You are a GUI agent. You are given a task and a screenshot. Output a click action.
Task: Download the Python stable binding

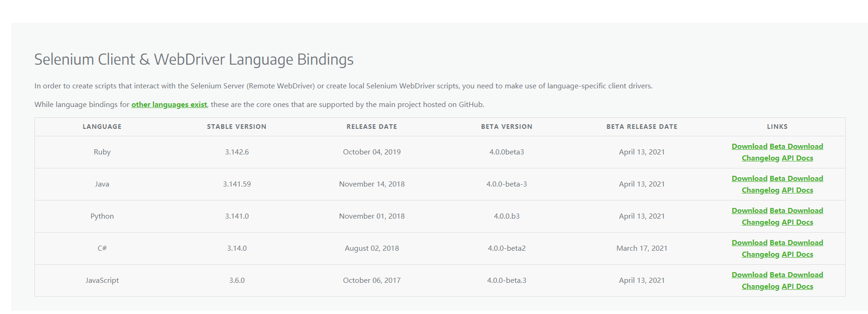[749, 211]
